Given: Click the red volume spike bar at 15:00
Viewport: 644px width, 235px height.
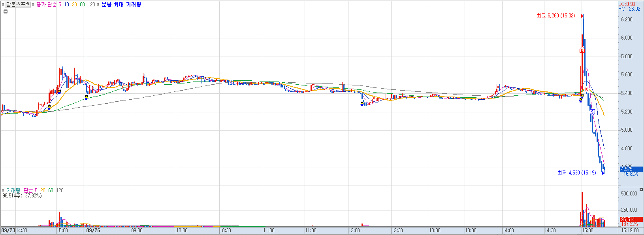Looking at the screenshot, I should pos(582,209).
